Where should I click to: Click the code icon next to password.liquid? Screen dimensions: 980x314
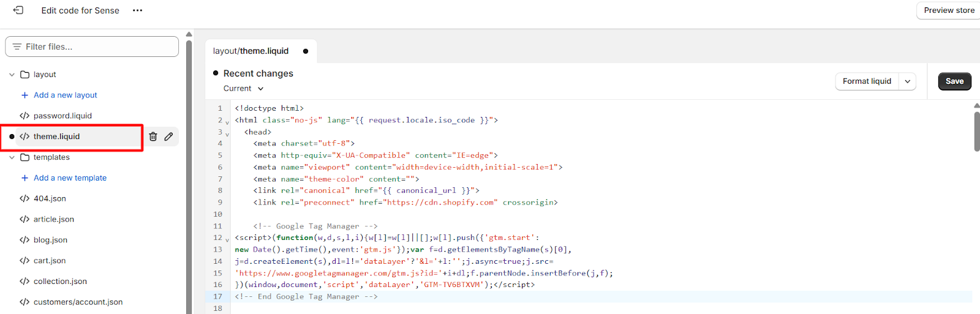point(24,116)
